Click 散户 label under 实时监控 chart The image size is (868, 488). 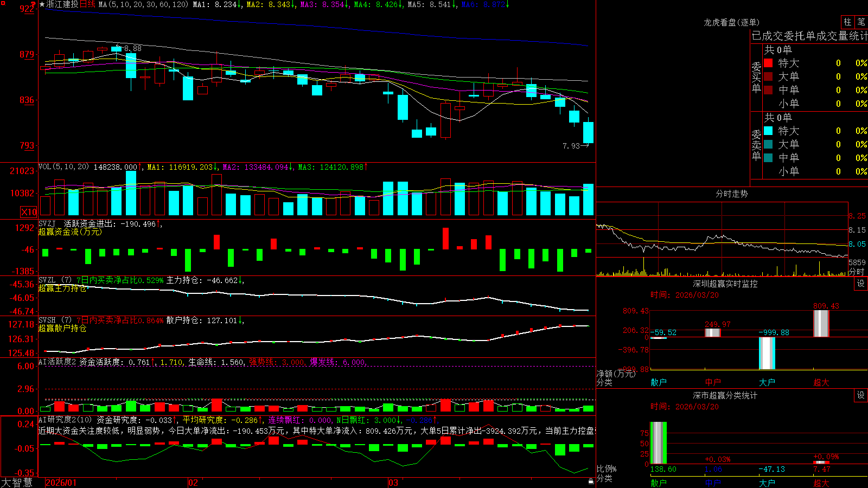(659, 382)
